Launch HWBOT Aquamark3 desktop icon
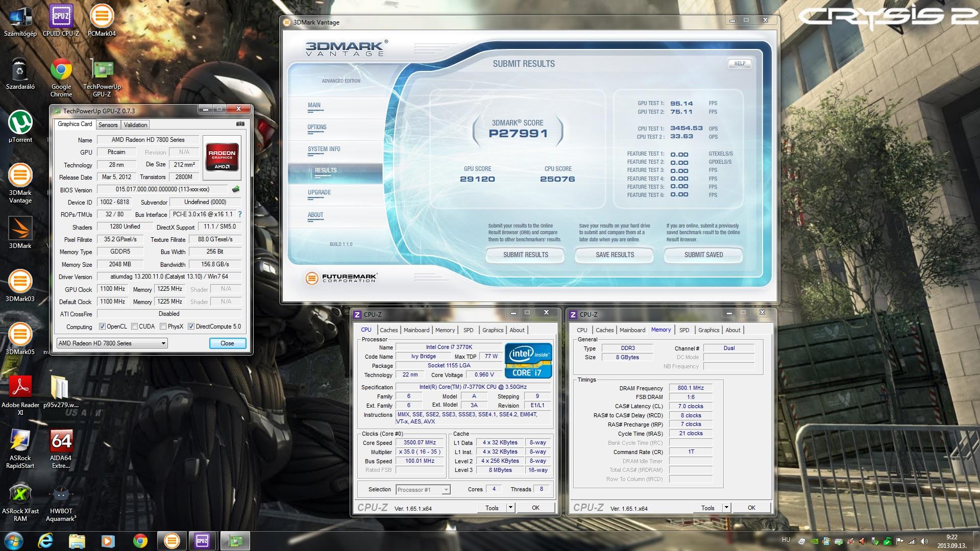The image size is (980, 551). pyautogui.click(x=61, y=495)
